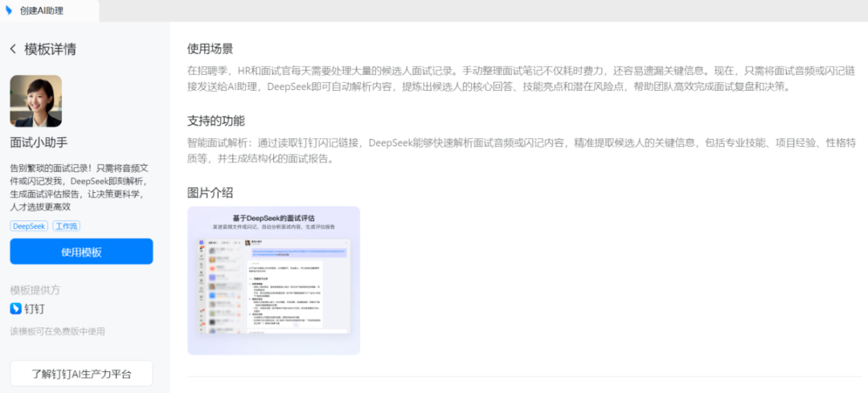The image size is (868, 393).
Task: Click the 使用模板 button
Action: coord(81,252)
